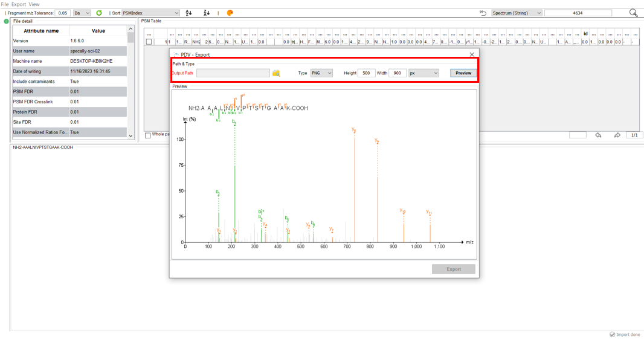Sort descending with Z-A icon
Screen dimensions: 644x339
207,13
